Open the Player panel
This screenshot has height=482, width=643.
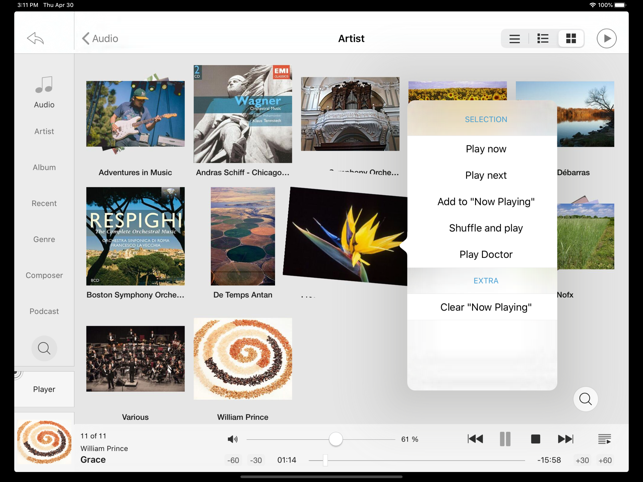44,389
